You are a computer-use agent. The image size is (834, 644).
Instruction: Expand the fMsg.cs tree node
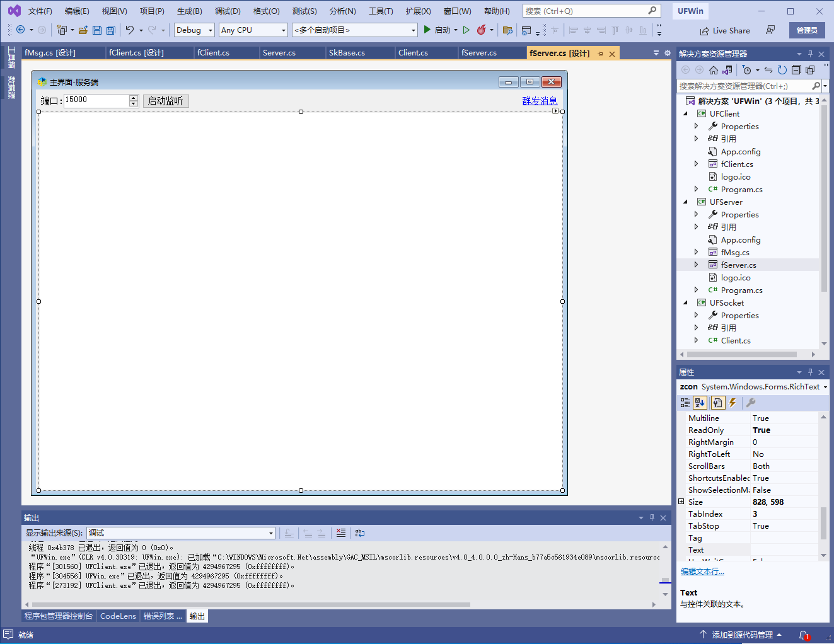(x=697, y=253)
